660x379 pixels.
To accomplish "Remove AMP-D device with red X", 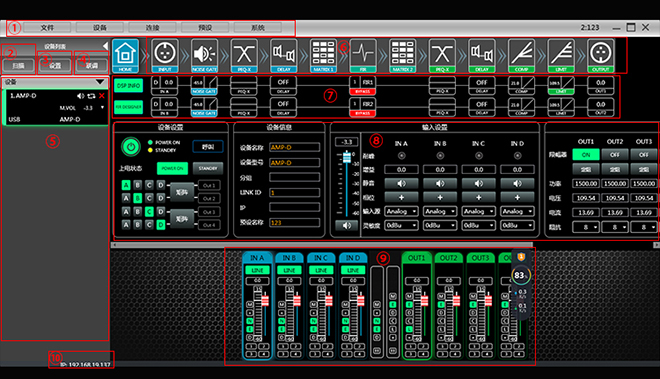I will pos(102,96).
